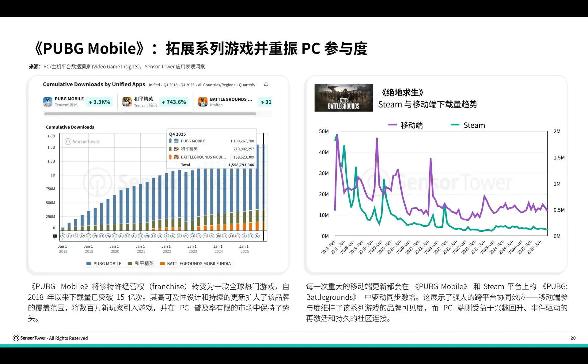588x364 pixels.
Task: Click the ↑3.3K% growth badge
Action: click(x=100, y=102)
